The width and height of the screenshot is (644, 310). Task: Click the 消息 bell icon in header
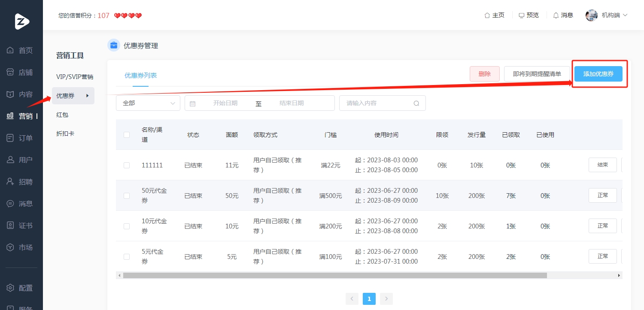coord(556,15)
